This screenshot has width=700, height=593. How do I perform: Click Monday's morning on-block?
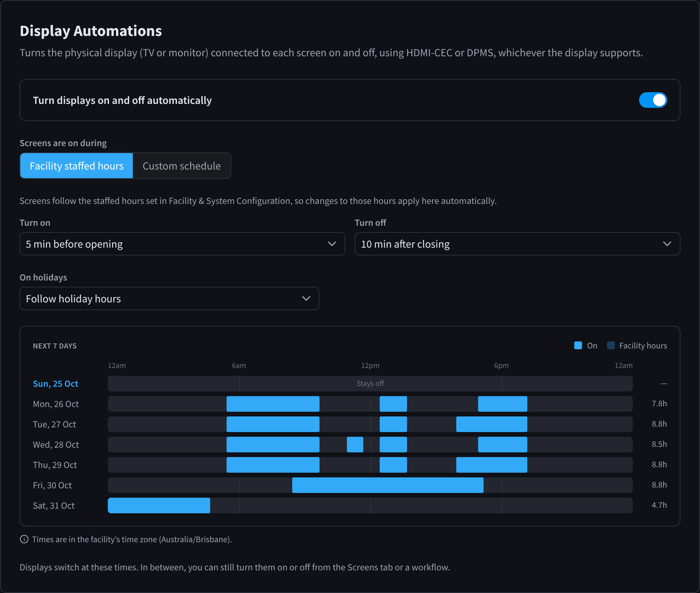[x=273, y=404]
